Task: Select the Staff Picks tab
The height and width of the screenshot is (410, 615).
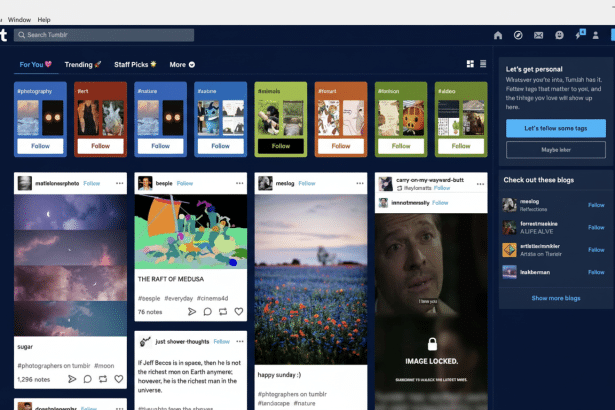Action: coord(135,65)
